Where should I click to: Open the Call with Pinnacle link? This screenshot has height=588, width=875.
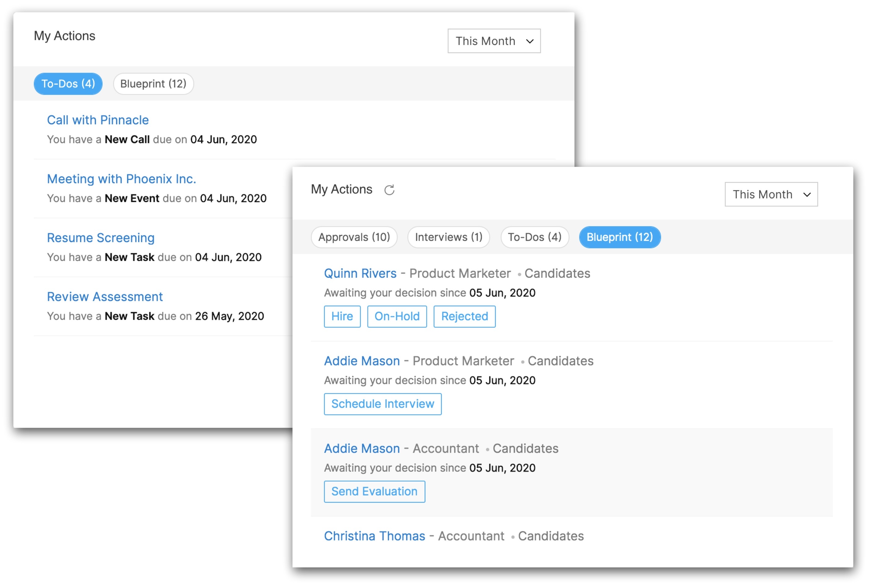tap(98, 120)
